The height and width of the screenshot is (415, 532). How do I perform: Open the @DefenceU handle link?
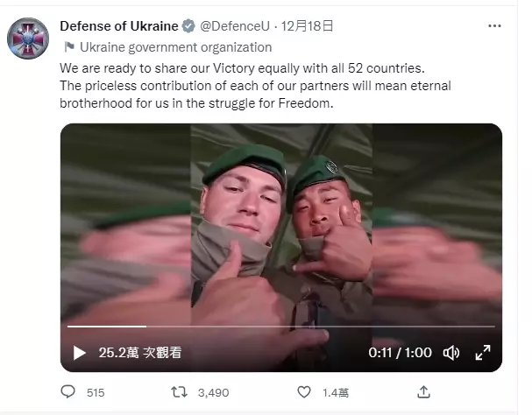point(235,26)
